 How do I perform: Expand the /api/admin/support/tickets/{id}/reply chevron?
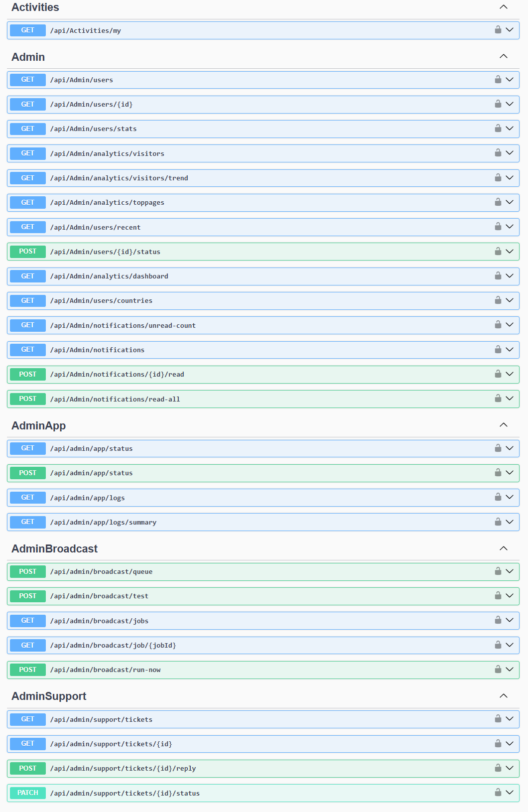coord(510,768)
